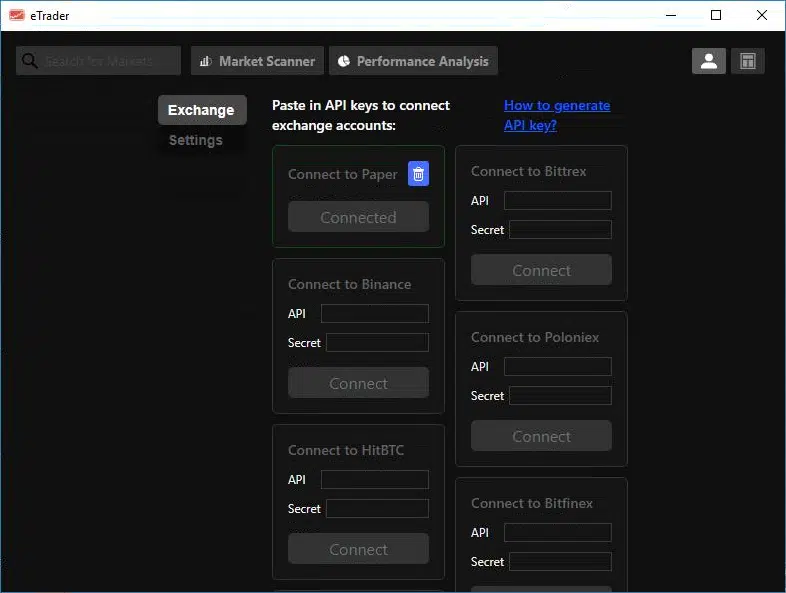This screenshot has width=786, height=593.
Task: Open Market Scanner
Action: (x=257, y=61)
